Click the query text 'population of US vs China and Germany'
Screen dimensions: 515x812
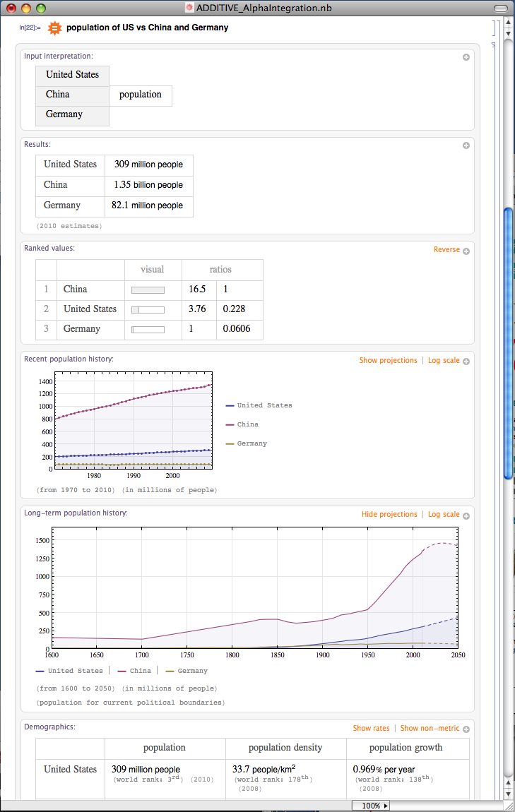(x=147, y=28)
